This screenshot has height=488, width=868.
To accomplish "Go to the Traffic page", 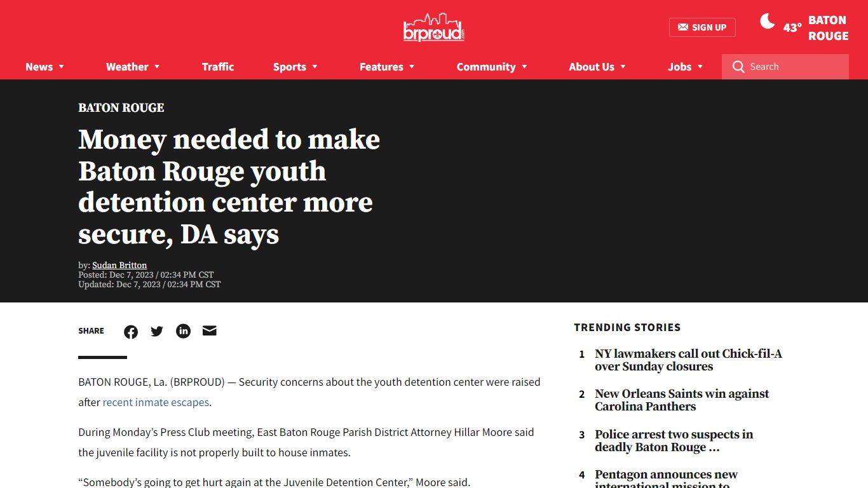I will click(218, 67).
